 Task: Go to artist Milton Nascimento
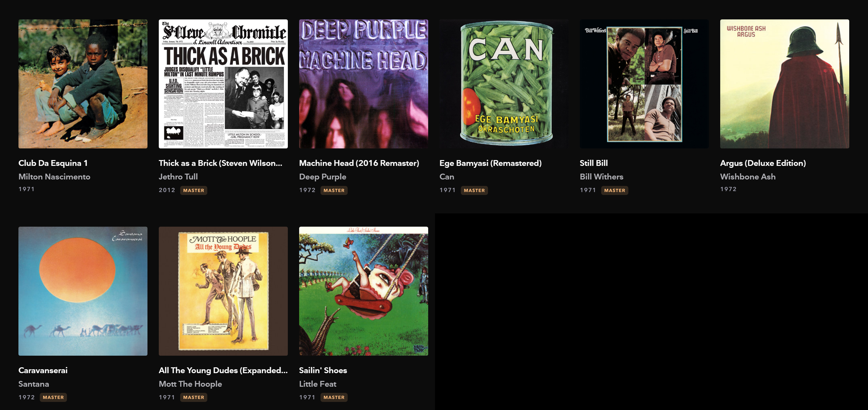(54, 177)
